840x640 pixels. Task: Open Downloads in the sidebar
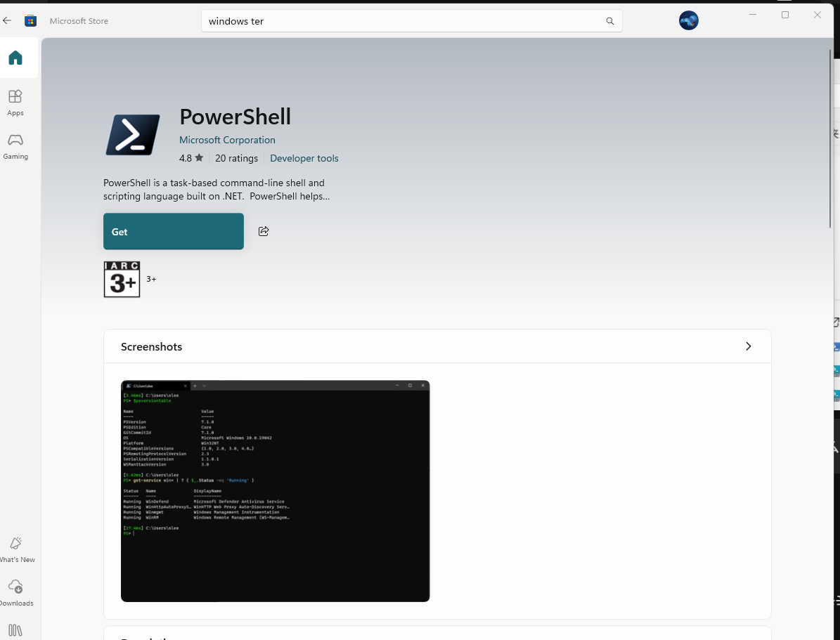[15, 593]
